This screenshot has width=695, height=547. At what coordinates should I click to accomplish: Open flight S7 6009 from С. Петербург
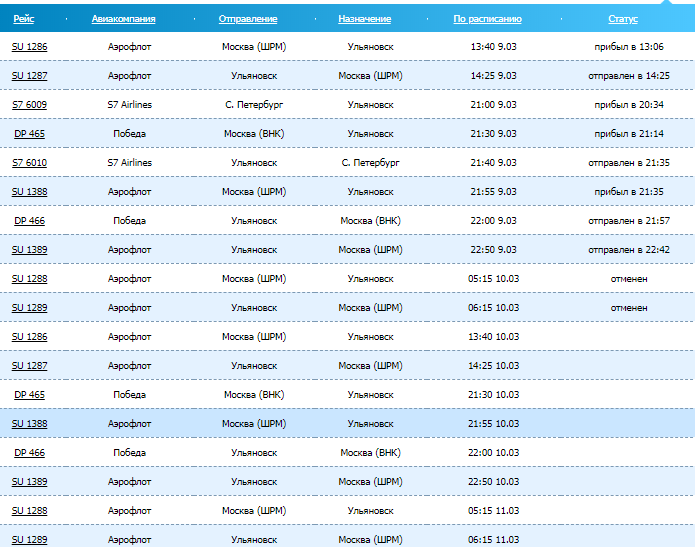pyautogui.click(x=29, y=104)
